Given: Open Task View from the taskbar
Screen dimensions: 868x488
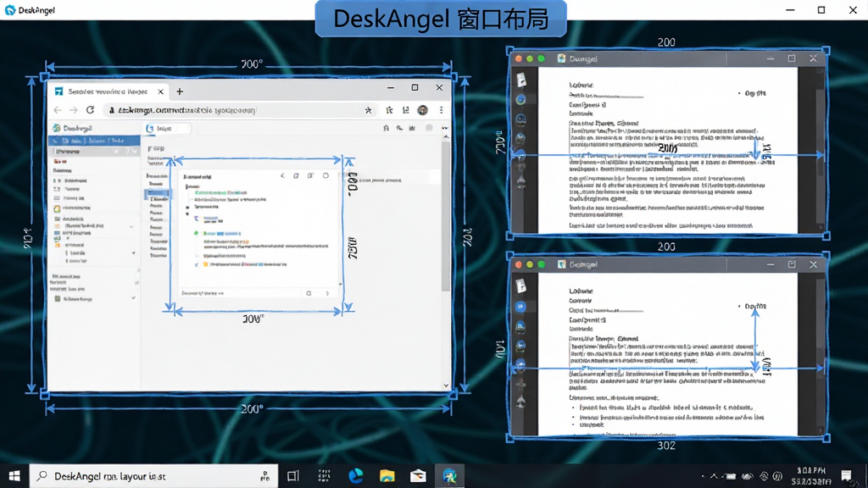Looking at the screenshot, I should (x=292, y=476).
